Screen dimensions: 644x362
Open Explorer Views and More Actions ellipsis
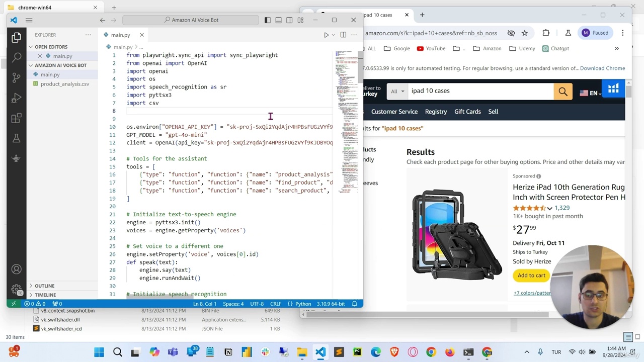click(88, 35)
